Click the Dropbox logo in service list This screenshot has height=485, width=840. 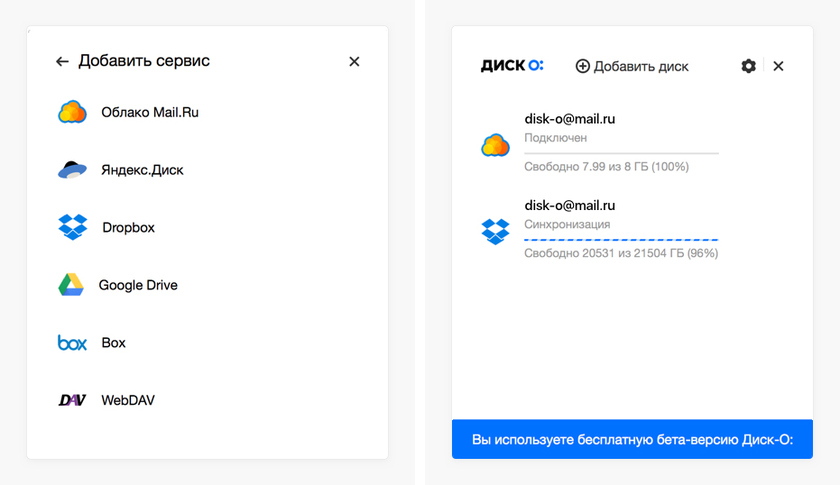73,227
